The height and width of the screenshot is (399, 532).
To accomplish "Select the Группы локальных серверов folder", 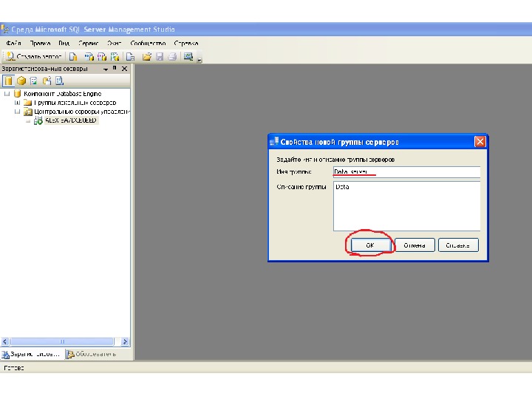I will pyautogui.click(x=75, y=103).
